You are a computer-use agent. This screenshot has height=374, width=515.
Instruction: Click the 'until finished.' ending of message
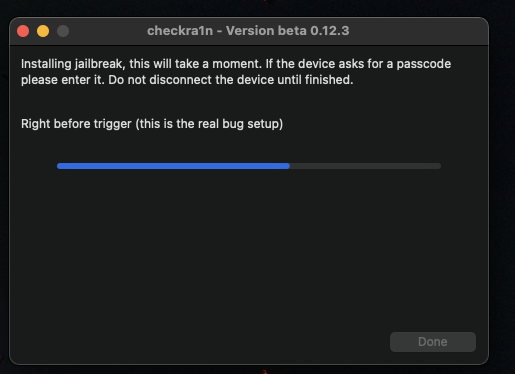[329, 80]
